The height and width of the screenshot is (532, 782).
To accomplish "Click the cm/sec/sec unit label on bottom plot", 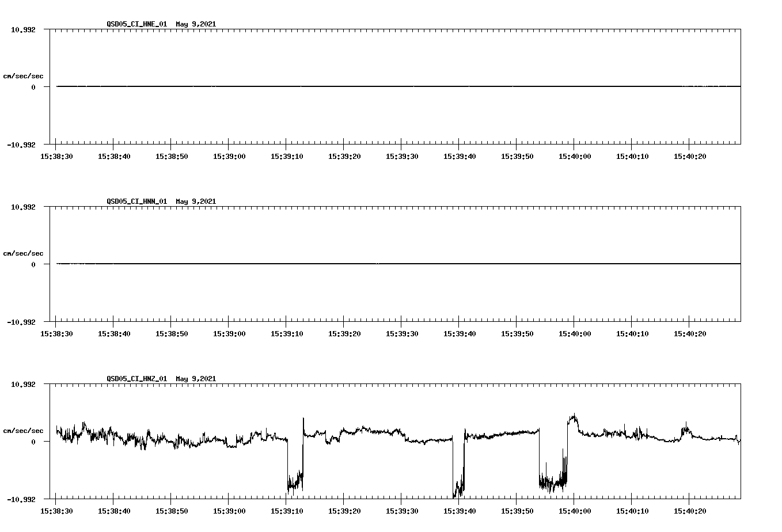I will (24, 430).
